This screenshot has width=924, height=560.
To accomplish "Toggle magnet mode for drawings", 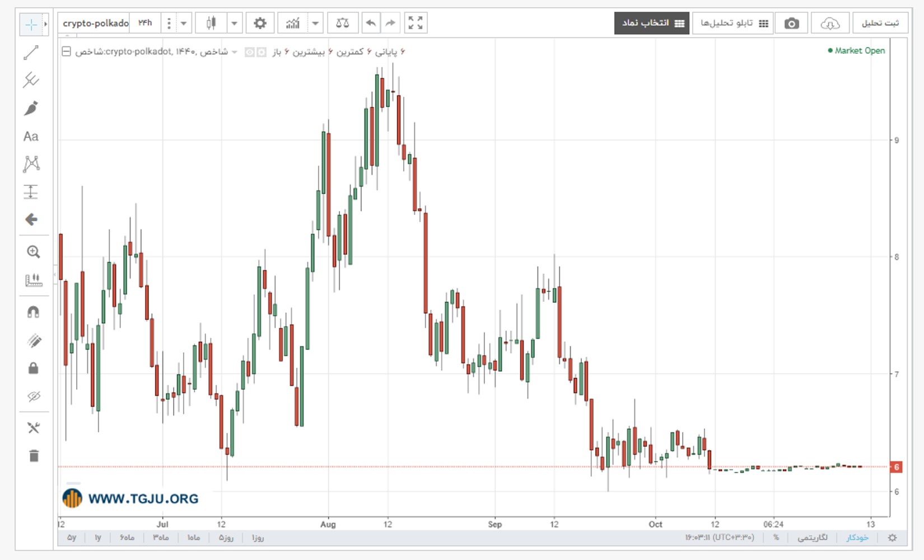I will [x=34, y=312].
